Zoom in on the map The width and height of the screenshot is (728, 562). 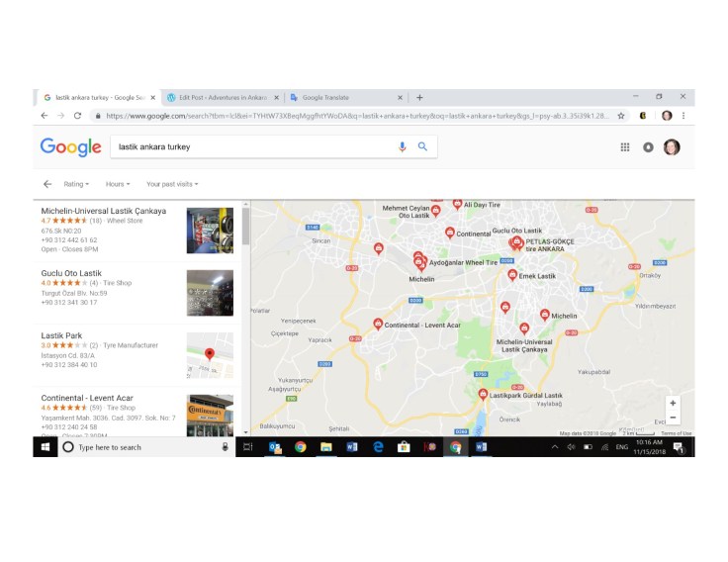coord(673,403)
